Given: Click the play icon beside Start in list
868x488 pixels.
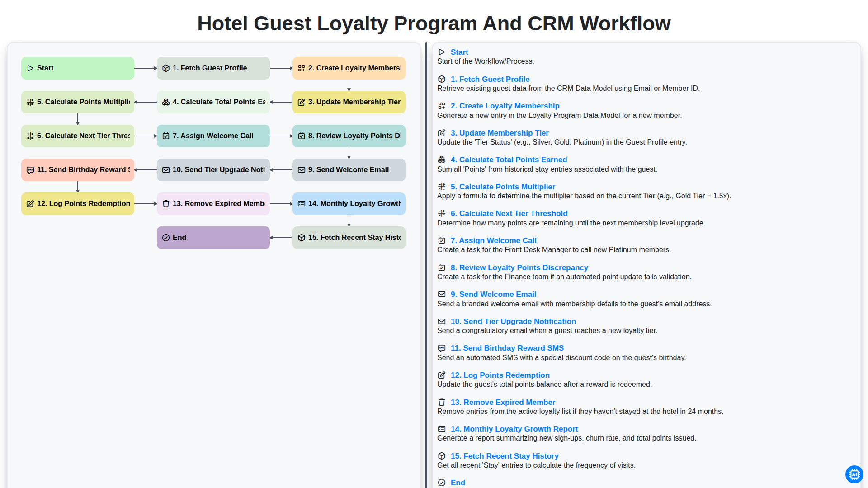Looking at the screenshot, I should [x=442, y=52].
